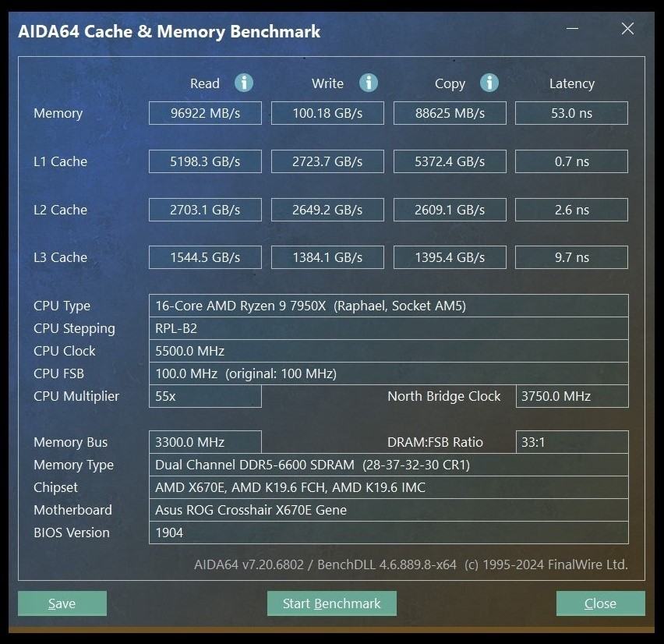
Task: Click the Memory row label
Action: 58,114
